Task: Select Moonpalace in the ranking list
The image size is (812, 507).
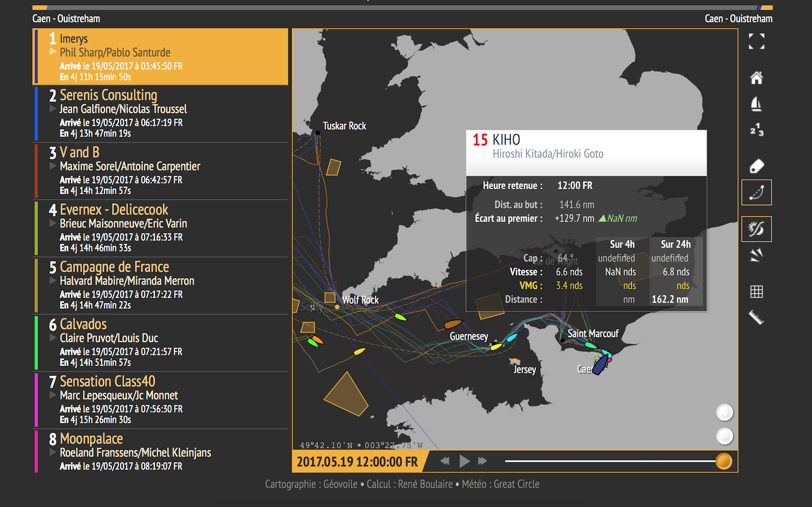Action: point(160,452)
